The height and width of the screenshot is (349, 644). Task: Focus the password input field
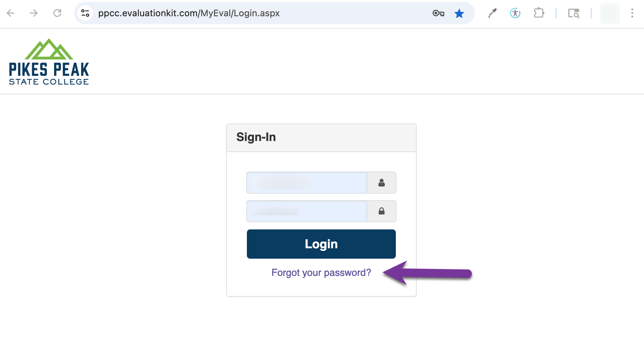coord(306,211)
